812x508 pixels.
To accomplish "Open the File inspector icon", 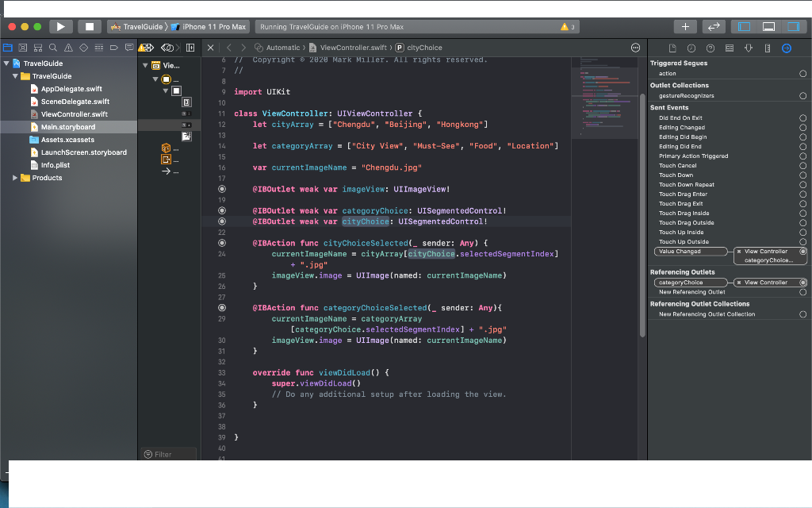I will point(673,48).
